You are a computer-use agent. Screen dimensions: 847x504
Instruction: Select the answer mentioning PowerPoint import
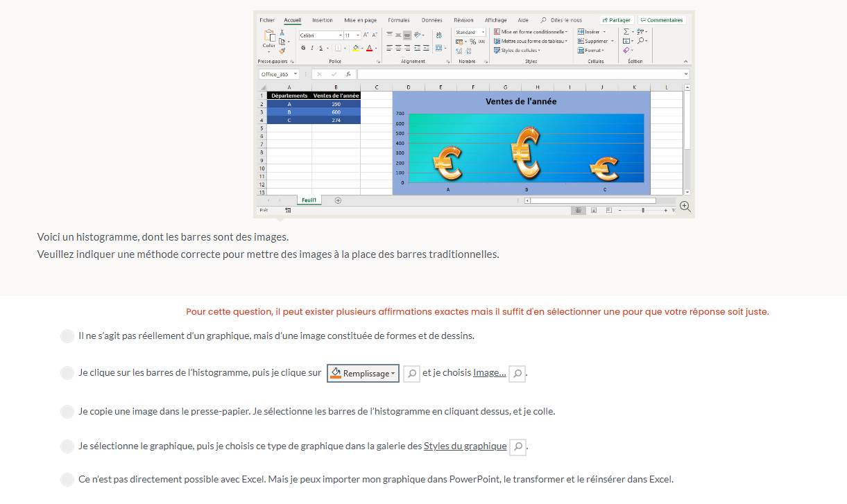pyautogui.click(x=67, y=480)
